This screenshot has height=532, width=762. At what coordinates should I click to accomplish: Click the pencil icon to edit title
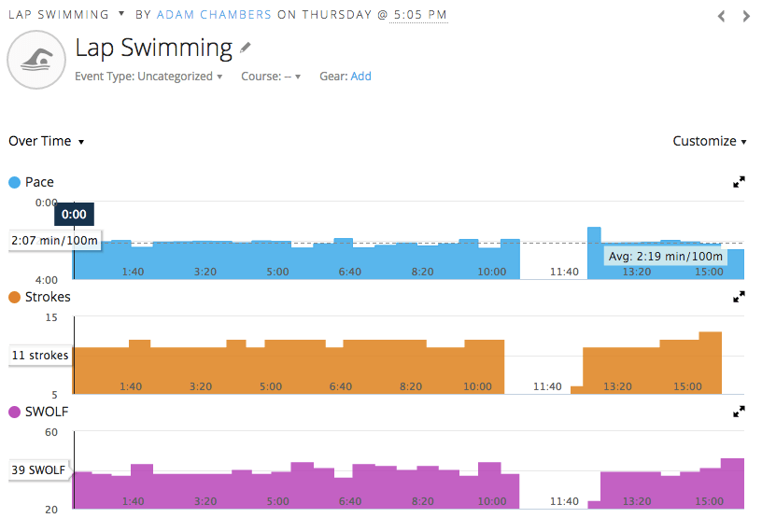pyautogui.click(x=246, y=48)
